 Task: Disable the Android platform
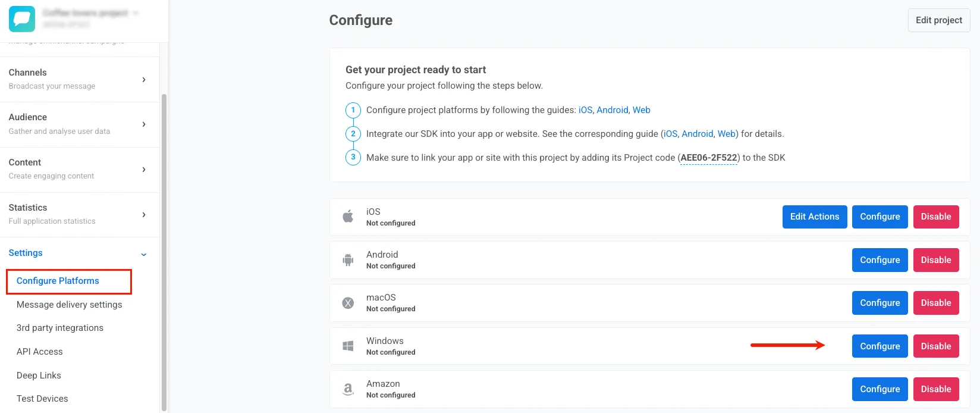(935, 260)
